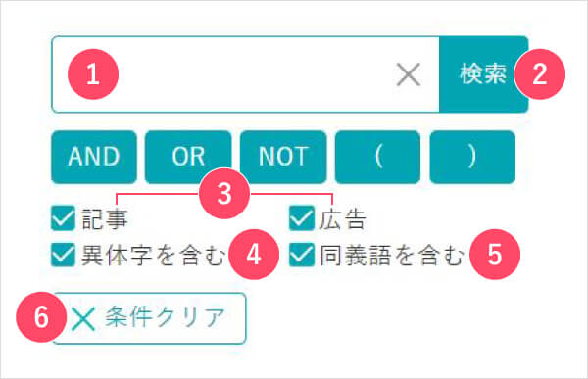The height and width of the screenshot is (379, 588).
Task: Add a closing parenthesis to the query
Action: [472, 157]
